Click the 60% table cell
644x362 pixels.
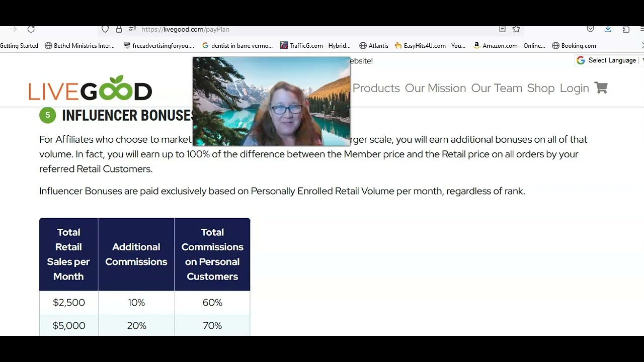(212, 302)
